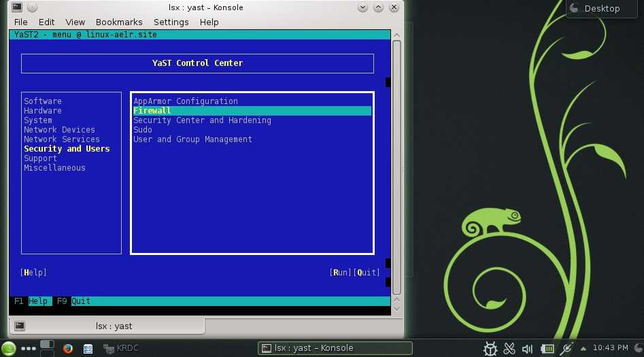Image resolution: width=644 pixels, height=357 pixels.
Task: Click the Konsole vertical scrollbar track
Action: [x=396, y=167]
